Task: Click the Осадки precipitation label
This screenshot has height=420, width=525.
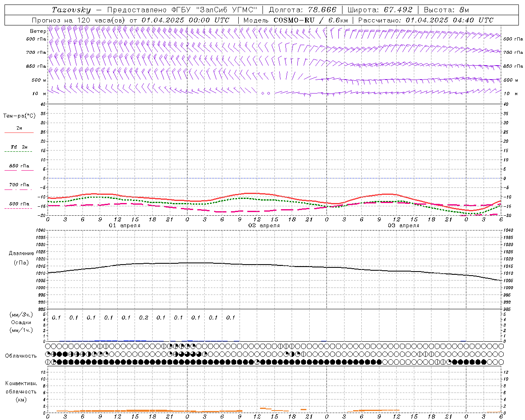Action: (21, 322)
